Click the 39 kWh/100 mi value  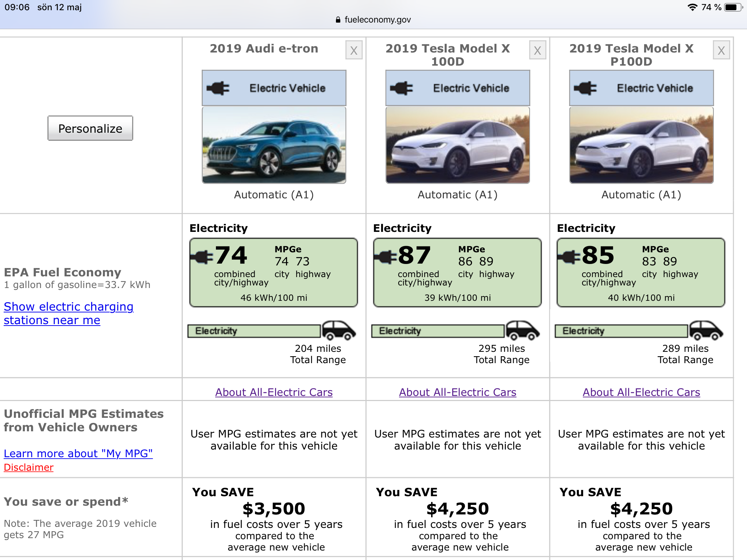(458, 298)
